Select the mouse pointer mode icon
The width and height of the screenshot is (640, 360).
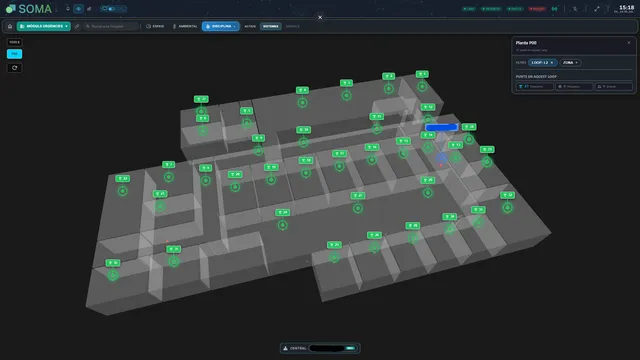(x=68, y=8)
